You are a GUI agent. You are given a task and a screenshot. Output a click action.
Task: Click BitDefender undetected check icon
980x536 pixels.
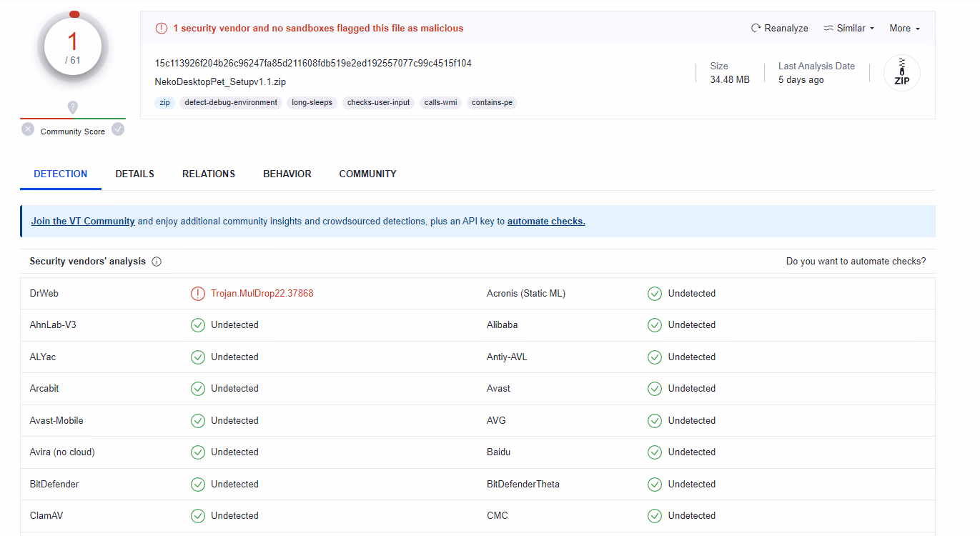click(198, 485)
